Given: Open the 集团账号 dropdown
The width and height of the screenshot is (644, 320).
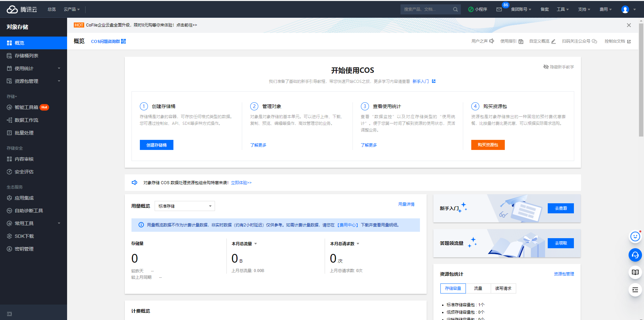Looking at the screenshot, I should (x=521, y=9).
